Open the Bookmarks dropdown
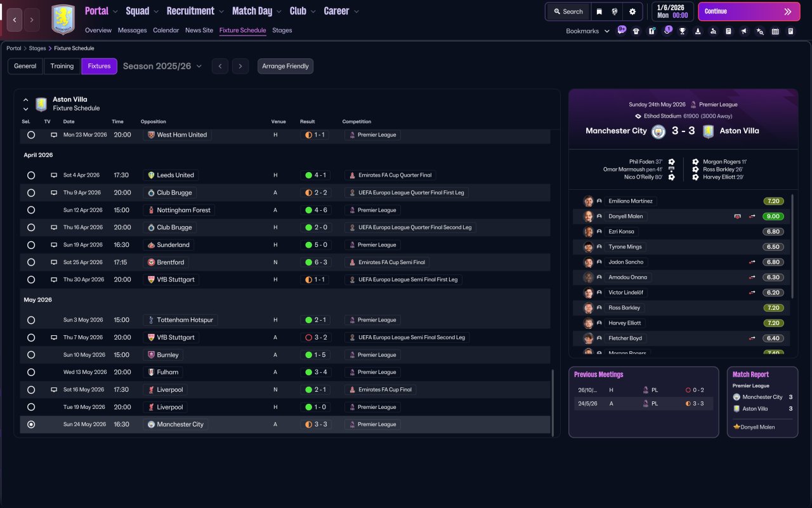The width and height of the screenshot is (812, 508). click(x=587, y=31)
